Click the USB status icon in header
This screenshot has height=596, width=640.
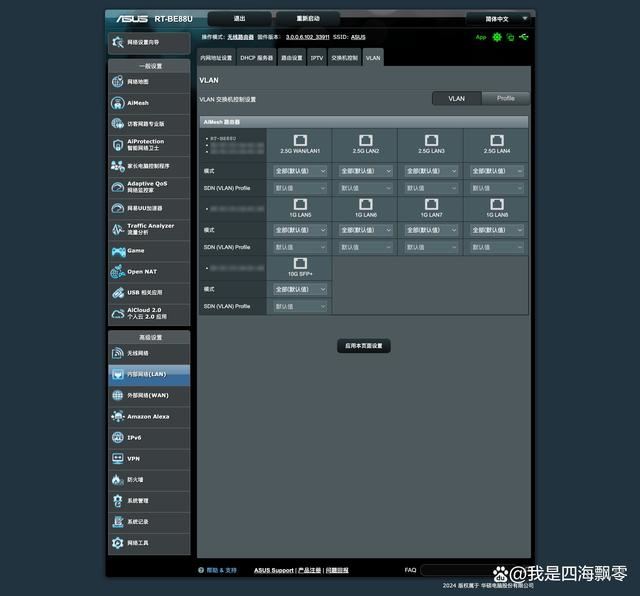pos(525,37)
